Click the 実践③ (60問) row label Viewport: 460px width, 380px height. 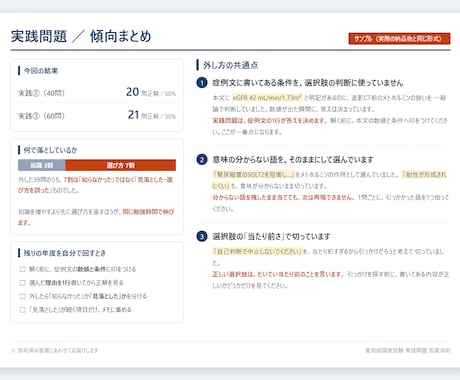click(41, 116)
